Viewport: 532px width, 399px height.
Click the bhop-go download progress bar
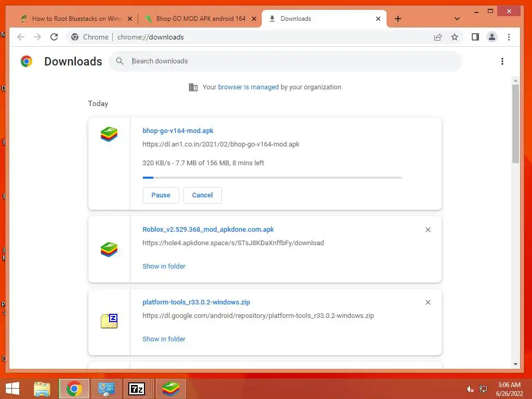point(272,178)
